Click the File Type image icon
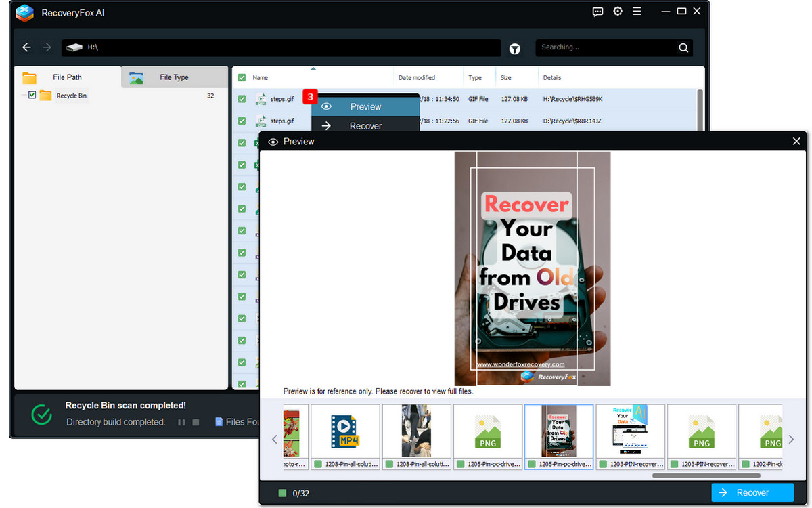 tap(137, 77)
